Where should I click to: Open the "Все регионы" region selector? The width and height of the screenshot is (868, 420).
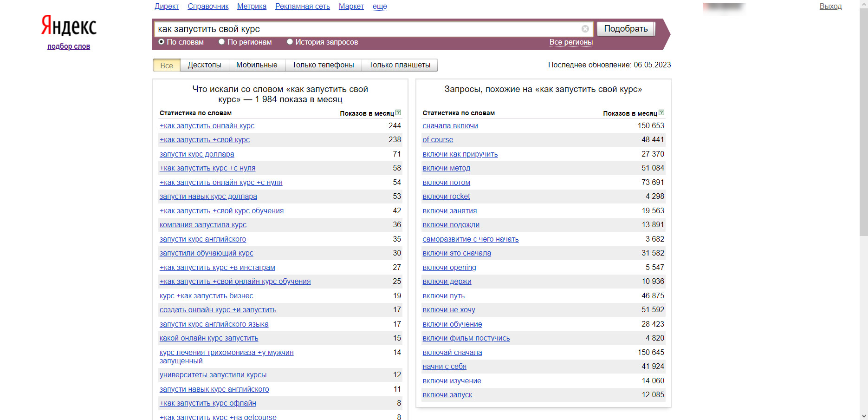point(571,42)
